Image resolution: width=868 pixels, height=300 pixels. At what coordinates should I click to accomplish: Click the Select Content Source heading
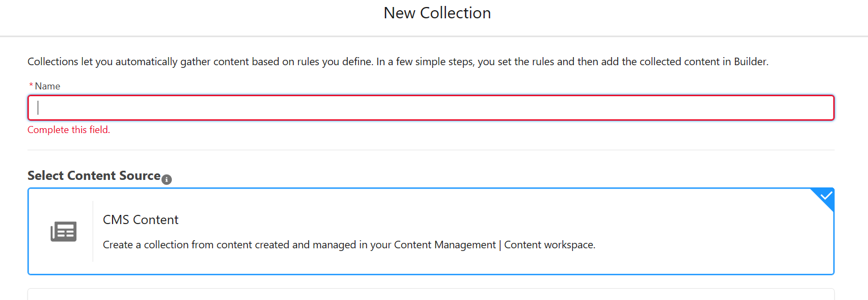click(94, 176)
